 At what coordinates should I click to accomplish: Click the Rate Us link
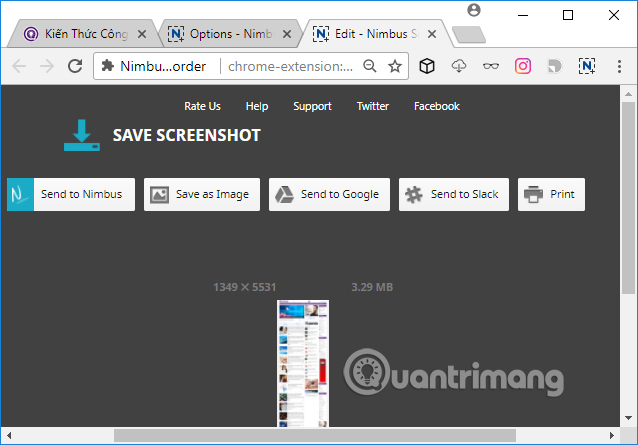[x=202, y=106]
